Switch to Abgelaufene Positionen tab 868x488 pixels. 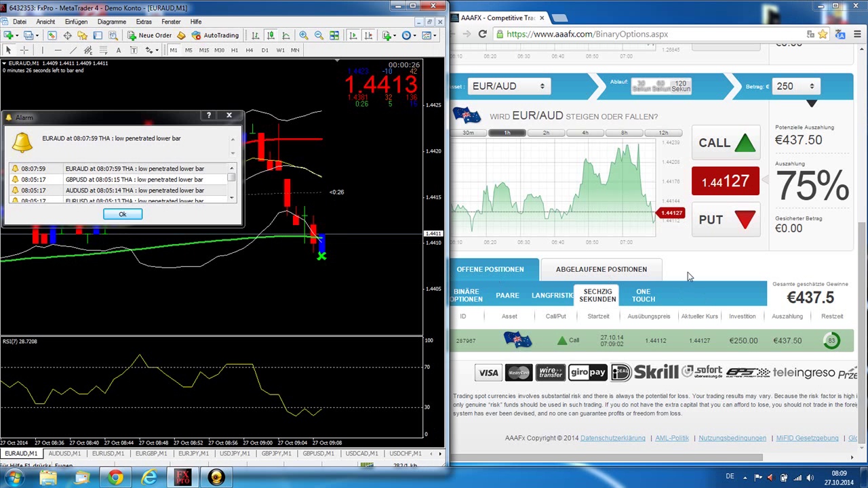coord(601,269)
